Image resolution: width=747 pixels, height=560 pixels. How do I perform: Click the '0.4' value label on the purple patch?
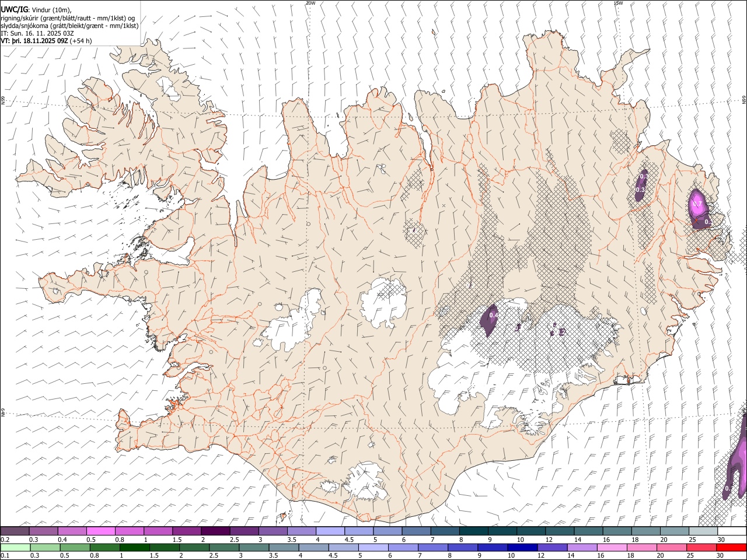494,316
